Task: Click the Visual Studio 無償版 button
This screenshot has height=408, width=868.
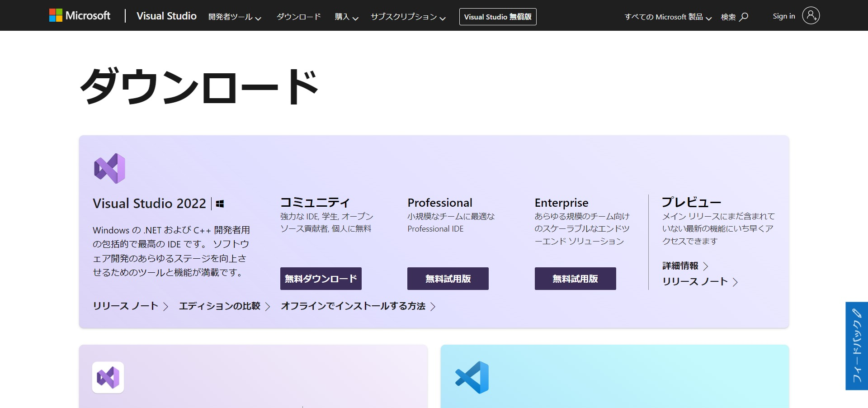Action: 498,17
